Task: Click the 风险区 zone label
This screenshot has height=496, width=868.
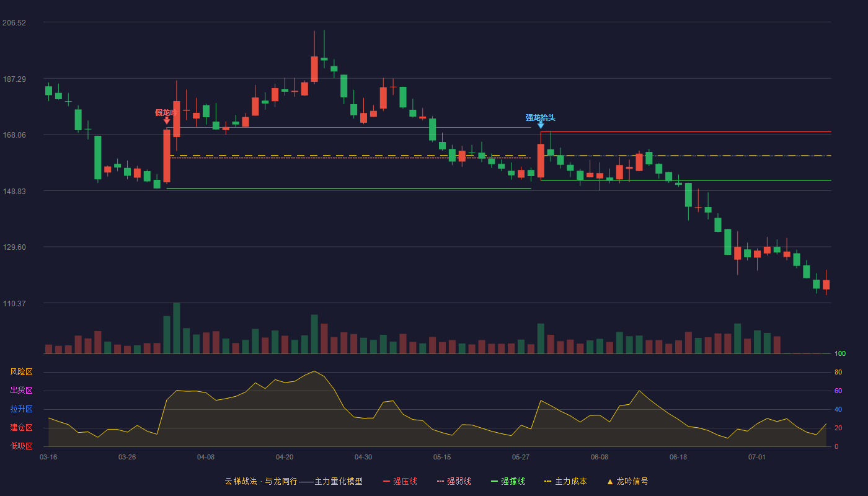Action: pos(21,372)
